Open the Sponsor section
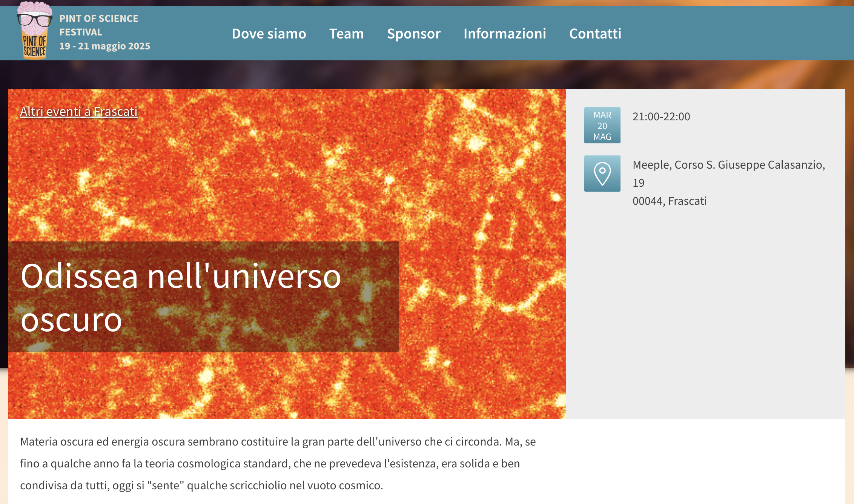 (413, 34)
